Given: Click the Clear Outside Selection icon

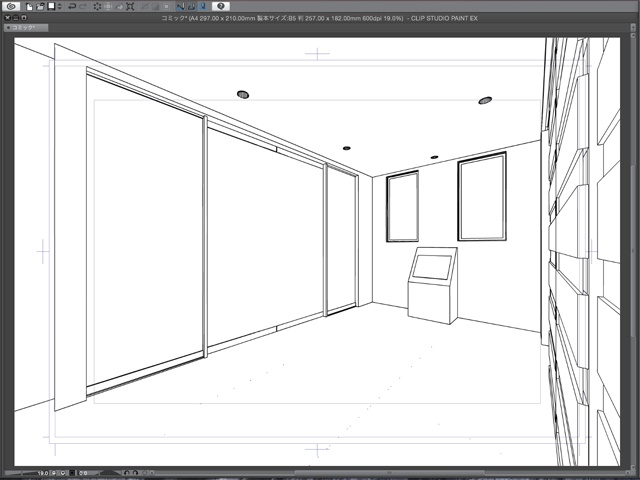Looking at the screenshot, I should click(x=108, y=7).
